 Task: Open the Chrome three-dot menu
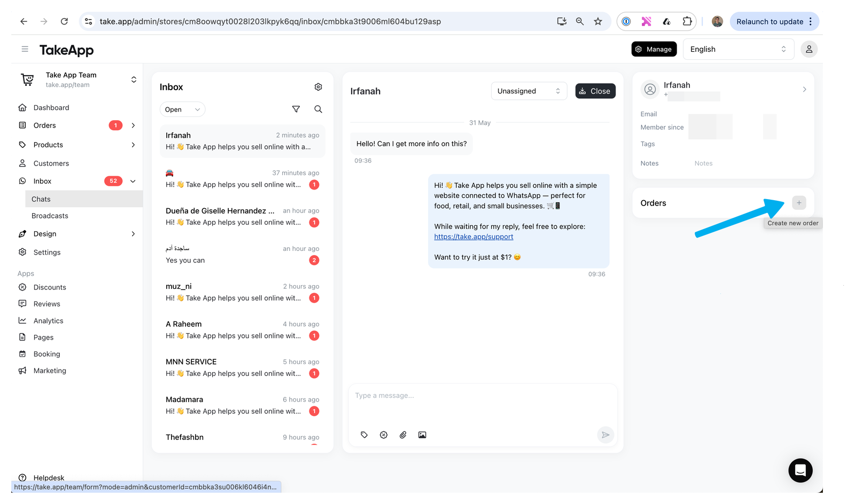click(811, 21)
